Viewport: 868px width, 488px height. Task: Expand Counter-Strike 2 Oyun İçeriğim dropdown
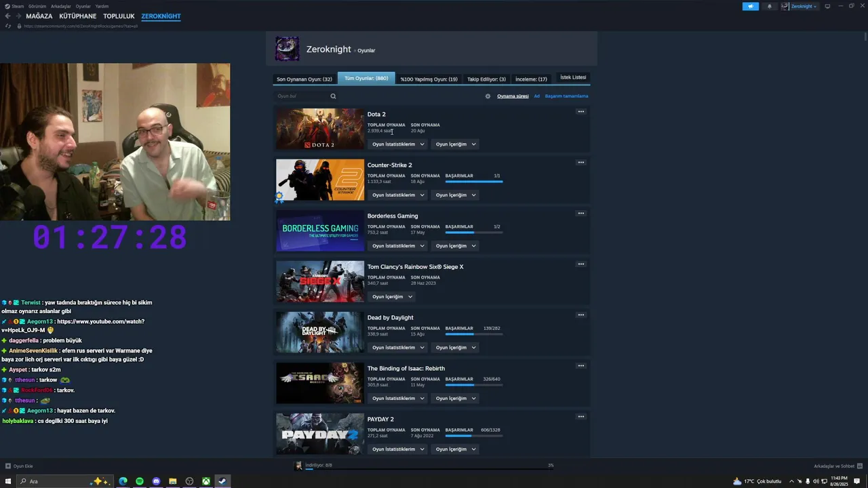pyautogui.click(x=456, y=195)
